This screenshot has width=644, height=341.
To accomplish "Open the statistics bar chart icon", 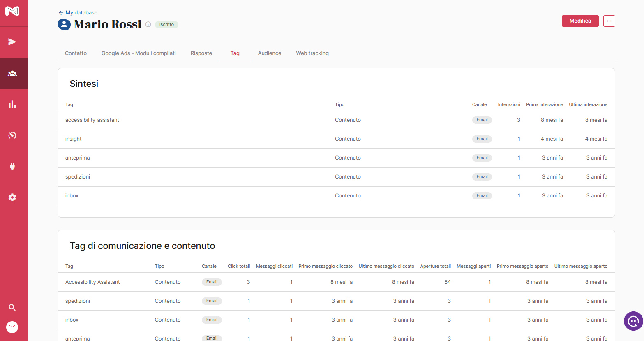I will 12,104.
